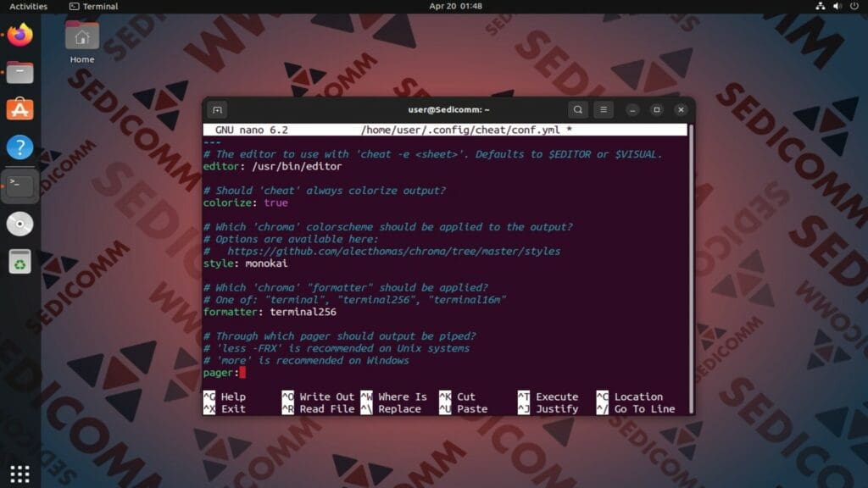The height and width of the screenshot is (488, 868).
Task: Click the Write Out shortcut label
Action: (x=326, y=396)
